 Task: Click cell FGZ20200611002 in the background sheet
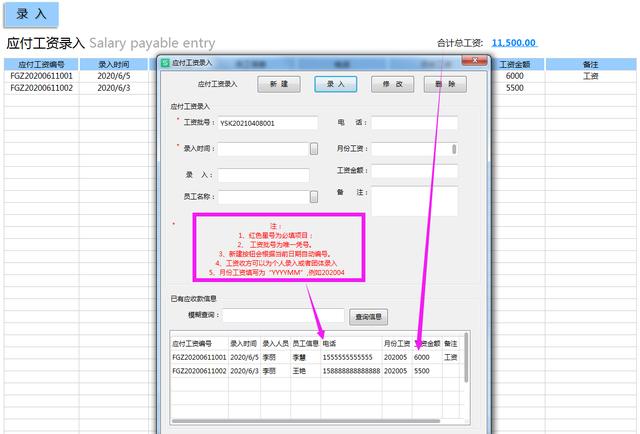coord(41,88)
